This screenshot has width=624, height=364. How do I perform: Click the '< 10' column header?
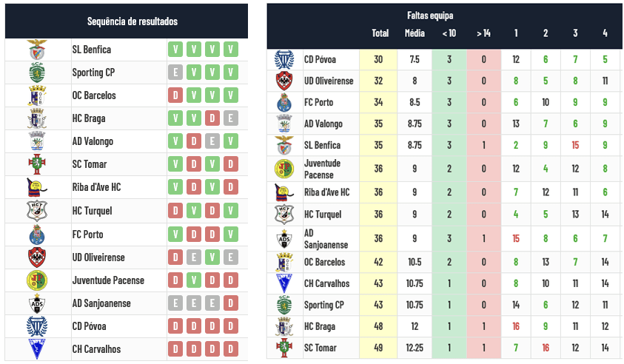449,33
